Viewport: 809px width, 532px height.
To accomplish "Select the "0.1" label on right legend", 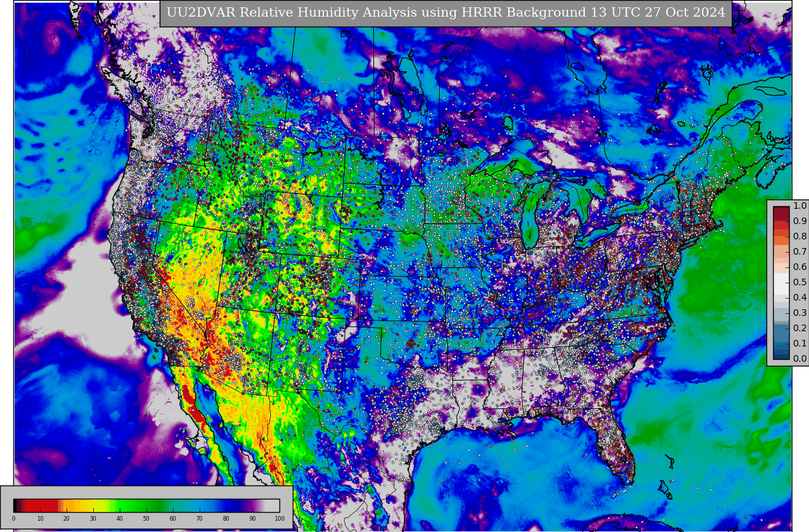I will 800,343.
